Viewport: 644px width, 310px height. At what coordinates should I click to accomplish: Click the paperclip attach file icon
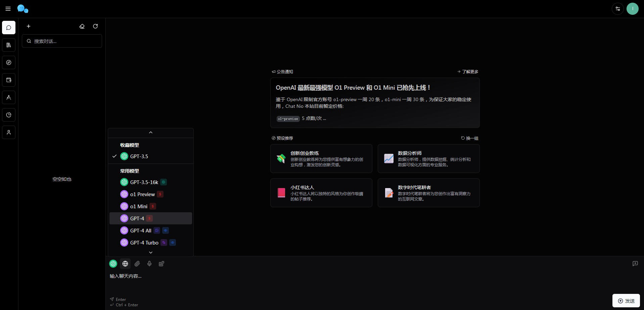tap(137, 264)
